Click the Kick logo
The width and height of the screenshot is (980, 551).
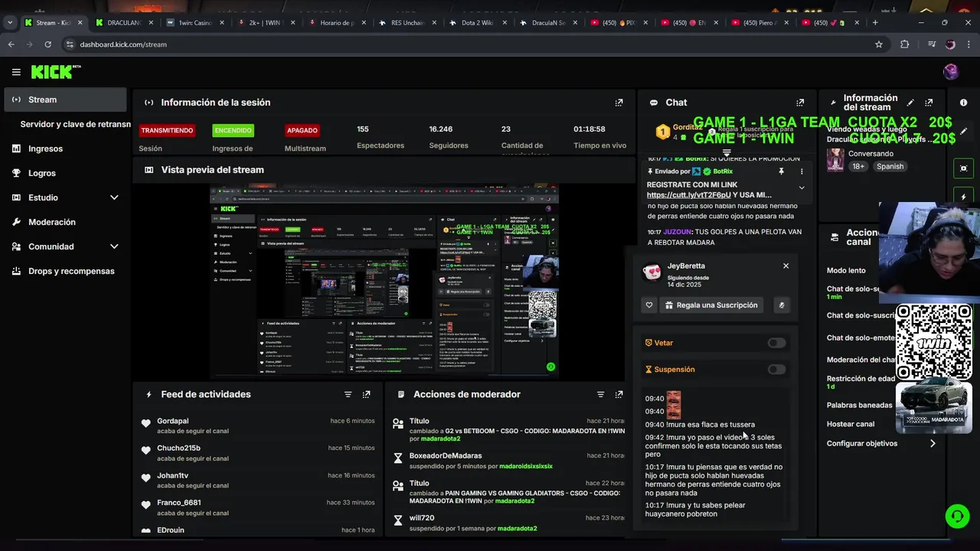click(x=55, y=72)
